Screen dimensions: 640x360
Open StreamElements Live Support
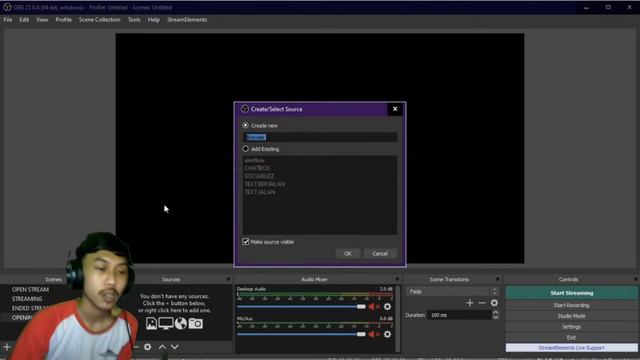571,348
